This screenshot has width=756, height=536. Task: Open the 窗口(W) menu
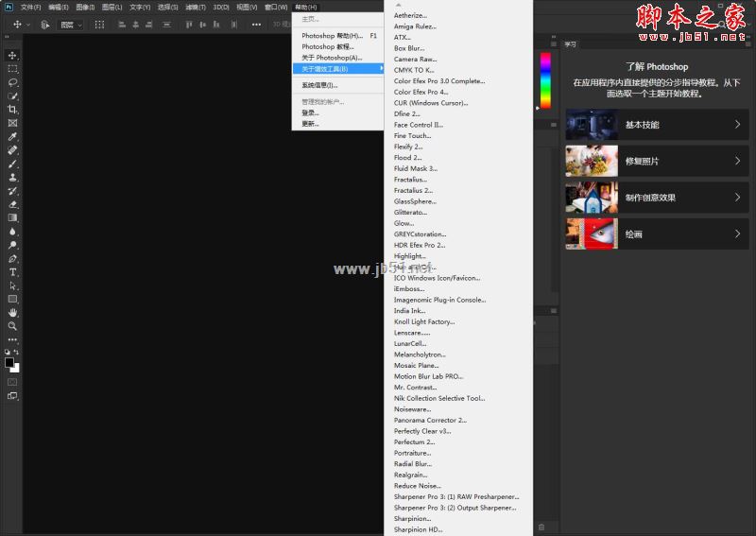[276, 8]
